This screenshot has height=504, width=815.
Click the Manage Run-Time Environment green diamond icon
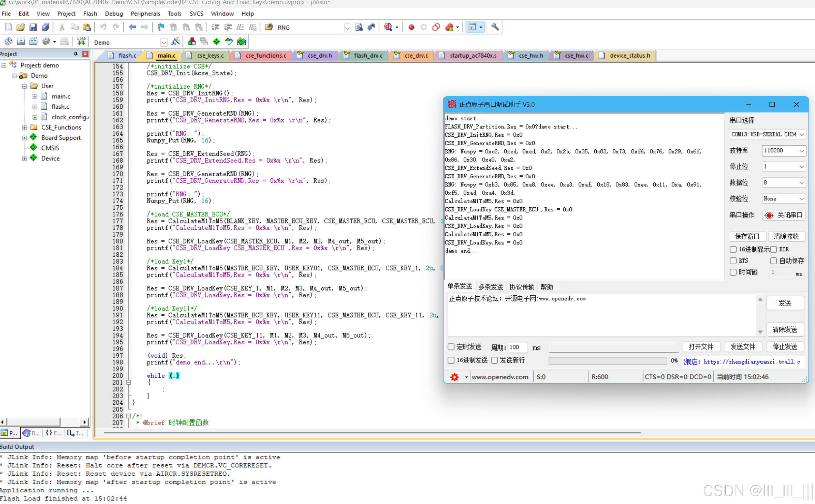(x=216, y=42)
